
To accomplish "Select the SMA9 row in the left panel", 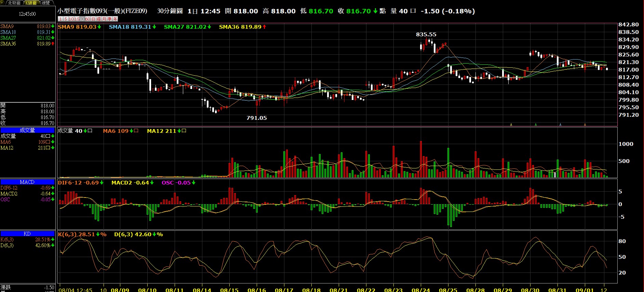I will click(x=27, y=26).
